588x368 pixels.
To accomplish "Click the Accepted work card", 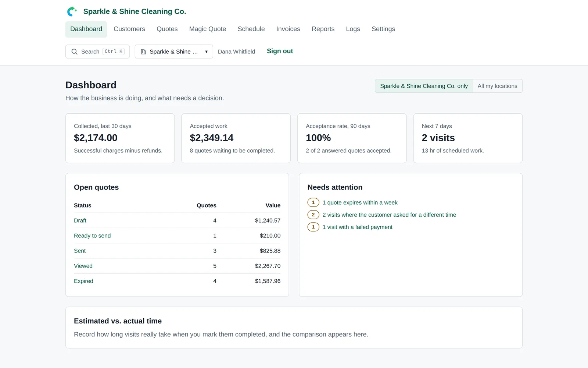I will (x=236, y=138).
